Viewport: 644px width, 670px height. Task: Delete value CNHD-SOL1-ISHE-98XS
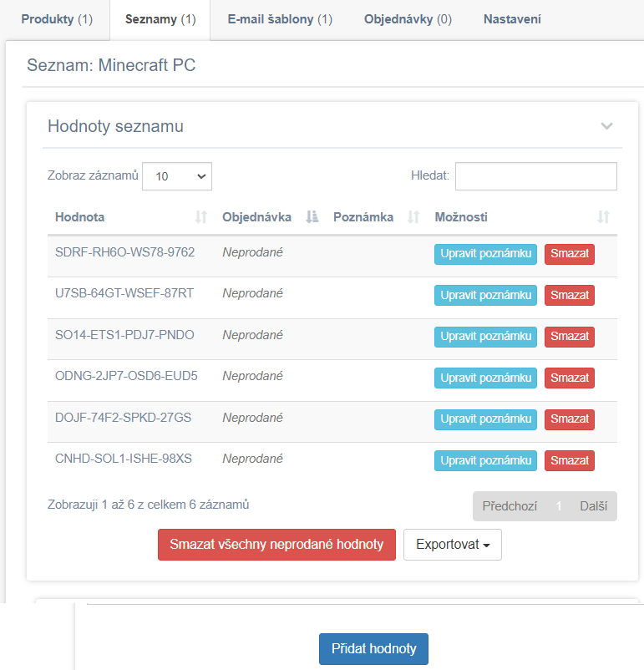(569, 460)
